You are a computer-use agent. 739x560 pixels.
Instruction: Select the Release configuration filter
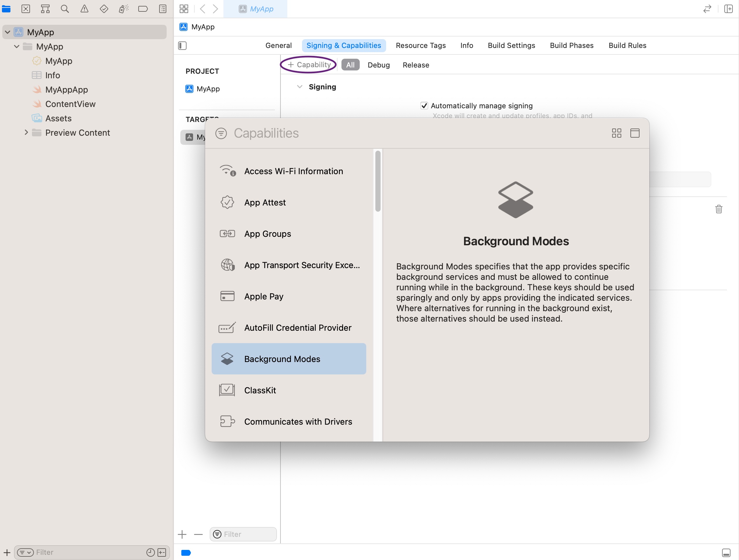point(415,65)
